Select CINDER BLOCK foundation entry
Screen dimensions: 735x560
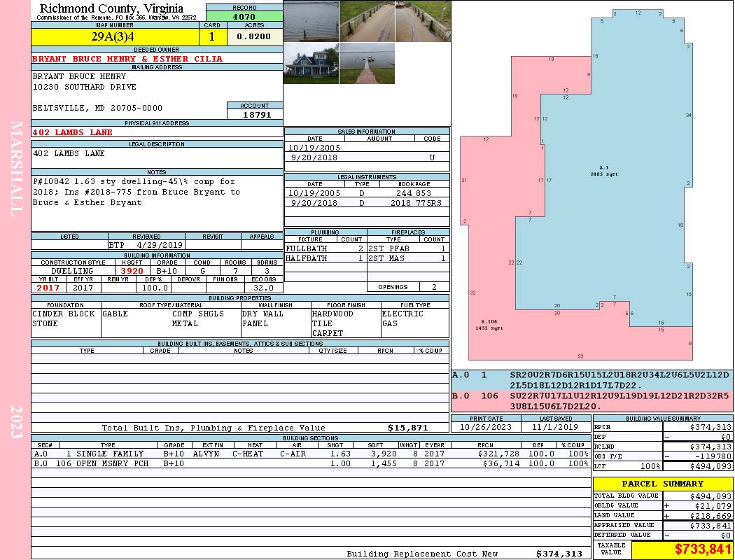(64, 314)
